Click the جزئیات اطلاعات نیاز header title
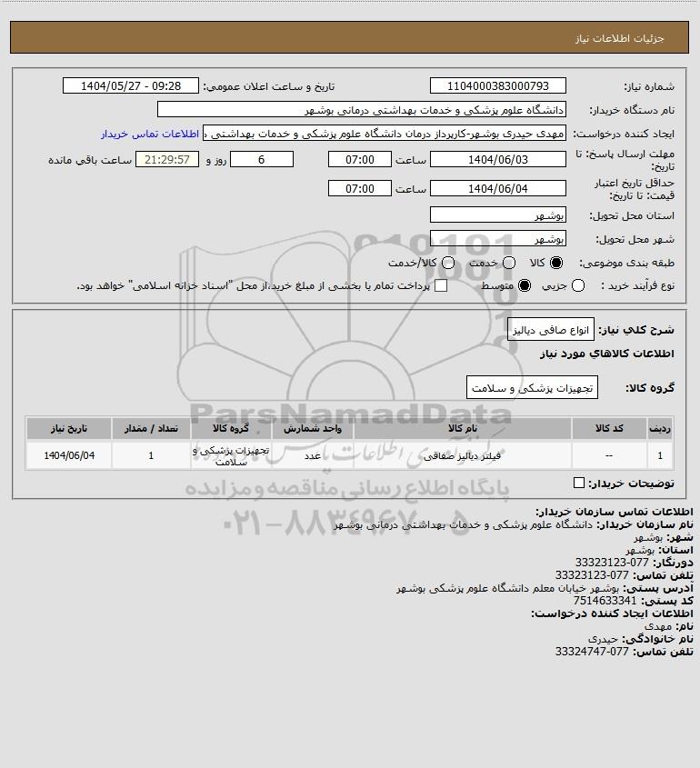Viewport: 700px width, 768px height. pos(620,38)
